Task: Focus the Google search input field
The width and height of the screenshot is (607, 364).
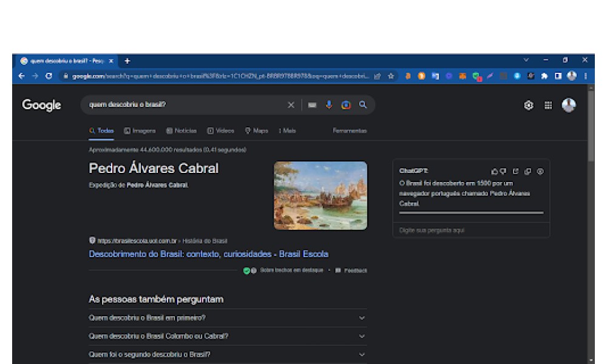Action: point(186,105)
